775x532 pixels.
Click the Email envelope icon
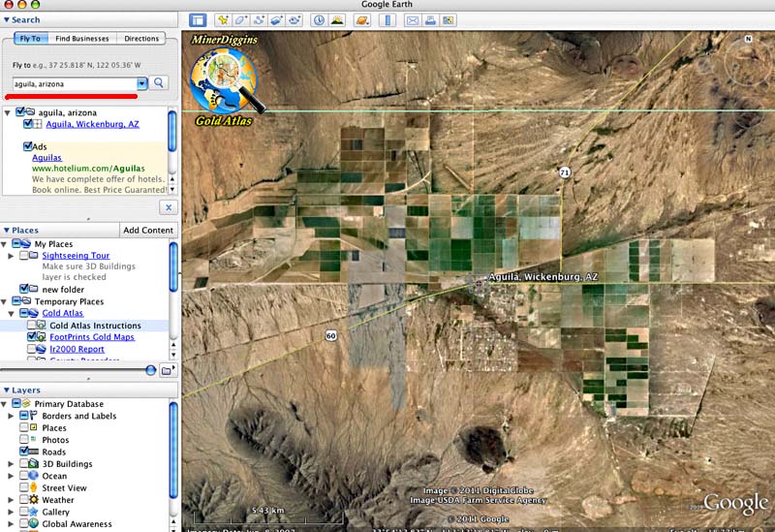[x=413, y=20]
